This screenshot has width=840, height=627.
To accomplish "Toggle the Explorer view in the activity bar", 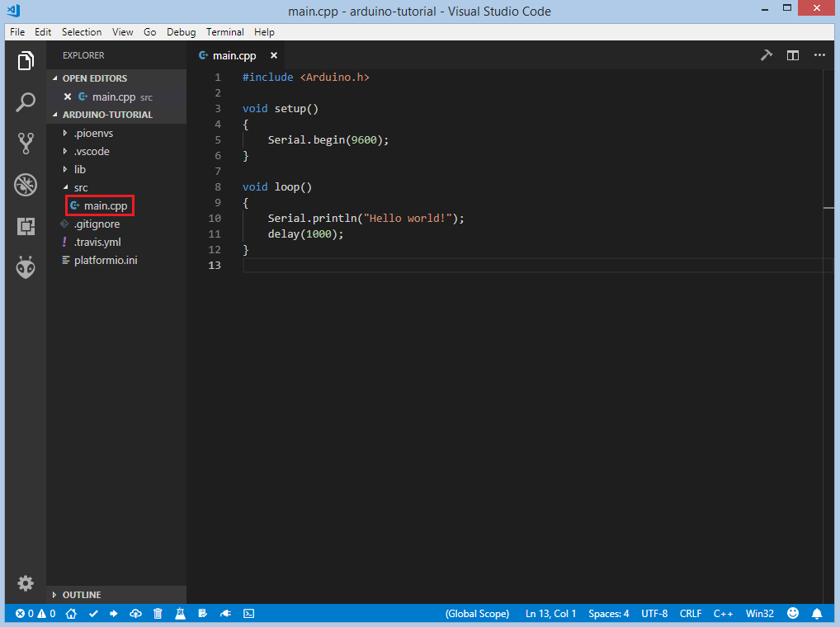I will (26, 61).
